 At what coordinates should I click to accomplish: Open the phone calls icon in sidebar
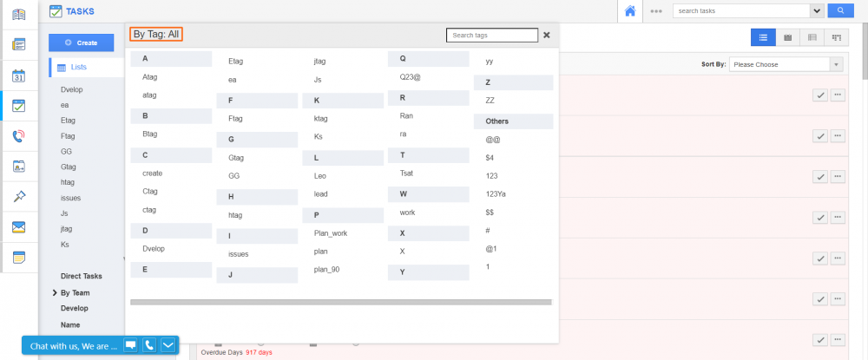tap(18, 136)
